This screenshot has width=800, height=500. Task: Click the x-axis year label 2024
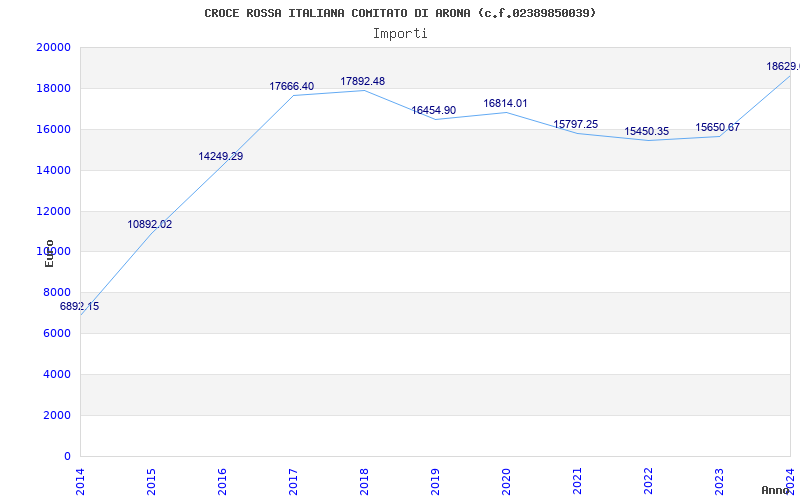click(790, 482)
